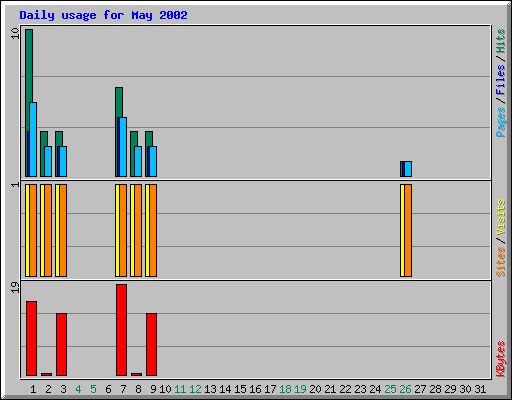Click the green weekend day label '26'
The width and height of the screenshot is (512, 400).
tap(405, 389)
